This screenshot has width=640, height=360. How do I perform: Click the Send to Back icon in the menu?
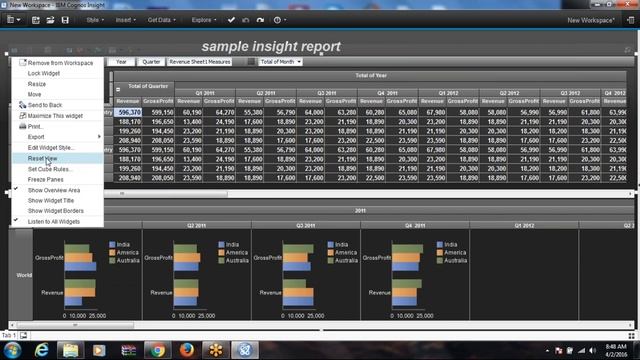tap(22, 105)
